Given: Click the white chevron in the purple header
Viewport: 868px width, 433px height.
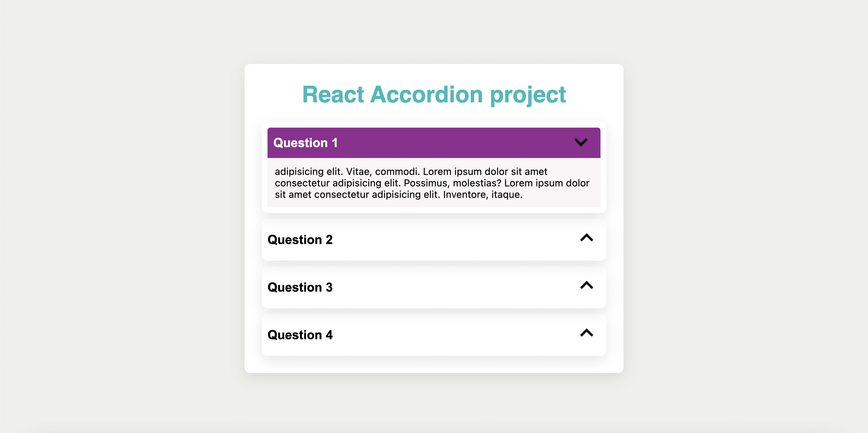Looking at the screenshot, I should pos(581,143).
